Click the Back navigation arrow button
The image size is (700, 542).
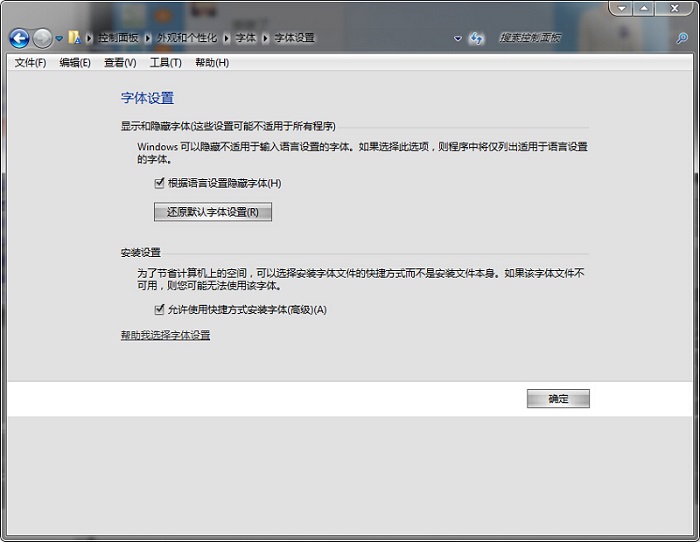[x=18, y=38]
